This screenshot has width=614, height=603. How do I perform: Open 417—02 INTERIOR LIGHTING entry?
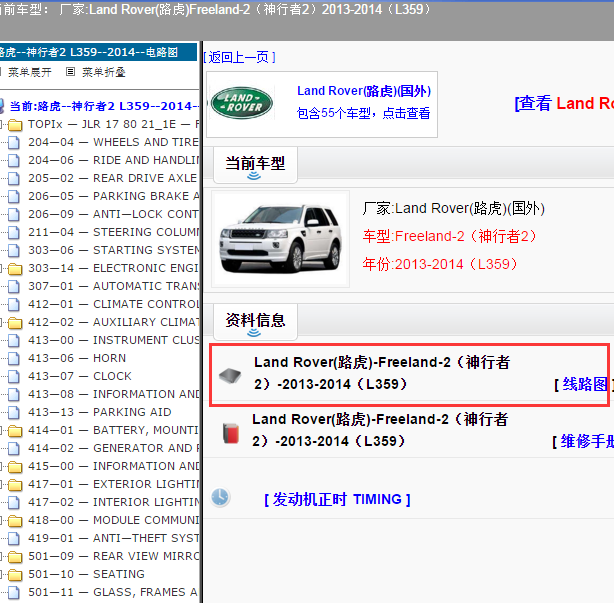coord(114,503)
